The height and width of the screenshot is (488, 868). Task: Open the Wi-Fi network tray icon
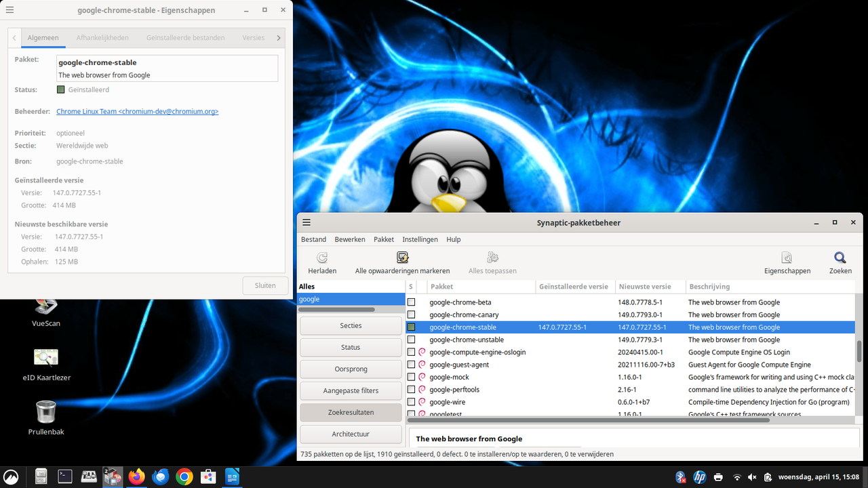737,477
